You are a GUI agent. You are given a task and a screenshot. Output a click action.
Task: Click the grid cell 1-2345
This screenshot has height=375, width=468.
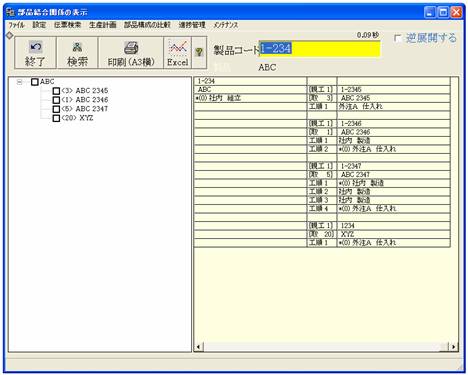(x=394, y=90)
